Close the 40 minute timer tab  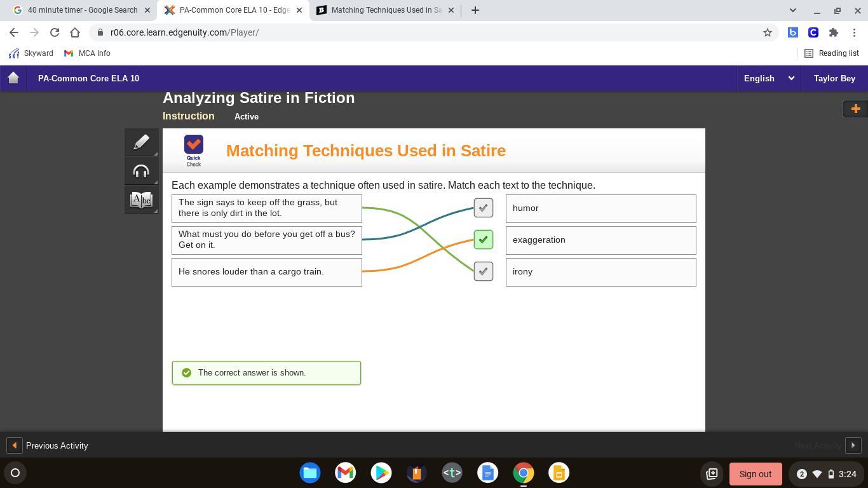[149, 10]
